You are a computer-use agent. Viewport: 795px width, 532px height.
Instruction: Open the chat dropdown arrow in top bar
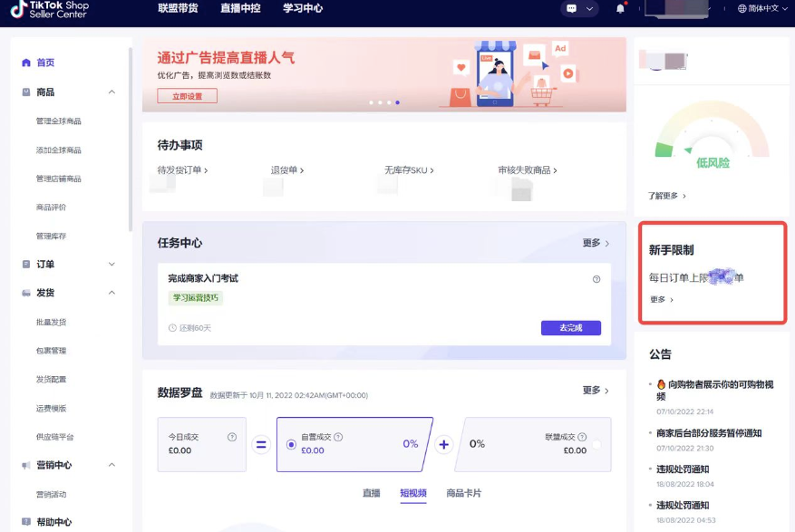591,9
